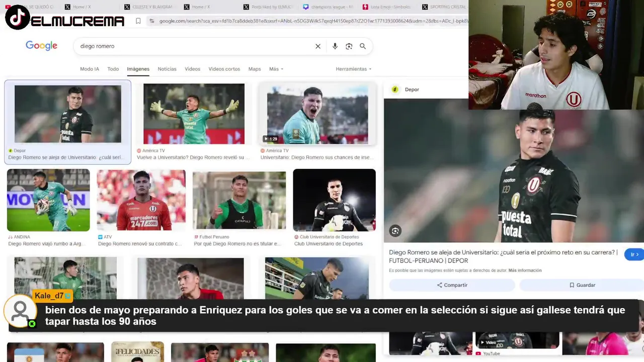The height and width of the screenshot is (362, 644).
Task: Open the América TV goalkeeper arms-out thumbnail
Action: [x=194, y=114]
